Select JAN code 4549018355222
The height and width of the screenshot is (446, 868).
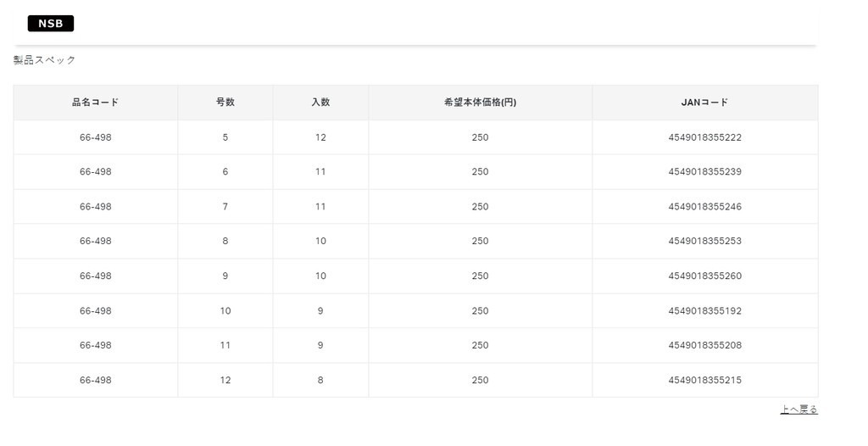coord(704,137)
